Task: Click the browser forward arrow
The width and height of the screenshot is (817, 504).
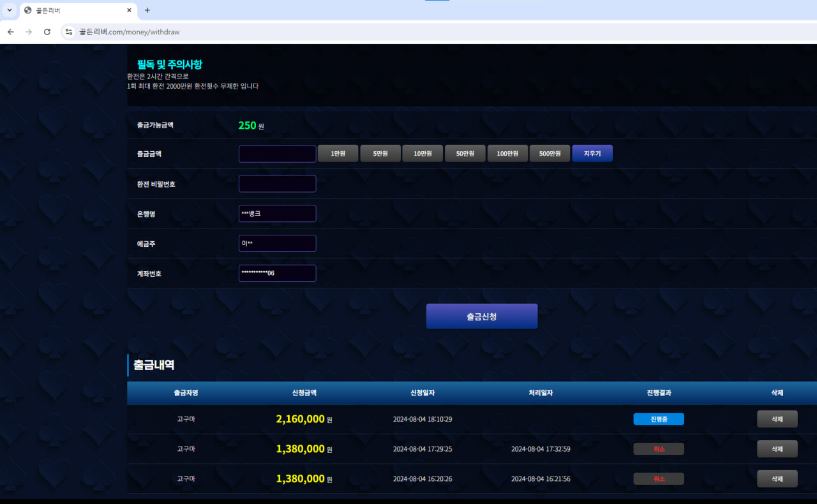Action: click(x=28, y=32)
